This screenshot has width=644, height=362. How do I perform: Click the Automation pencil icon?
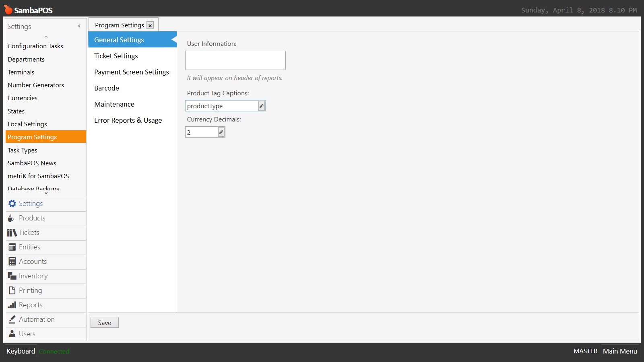pos(12,319)
